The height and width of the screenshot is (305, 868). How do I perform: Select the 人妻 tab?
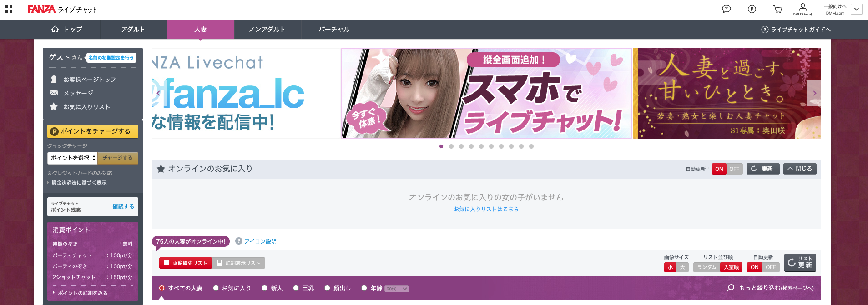[201, 30]
